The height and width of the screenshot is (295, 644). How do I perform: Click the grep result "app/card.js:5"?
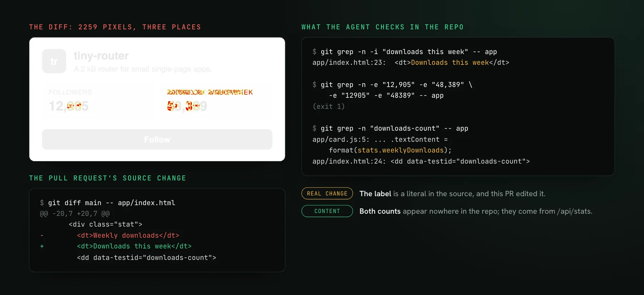click(x=380, y=140)
